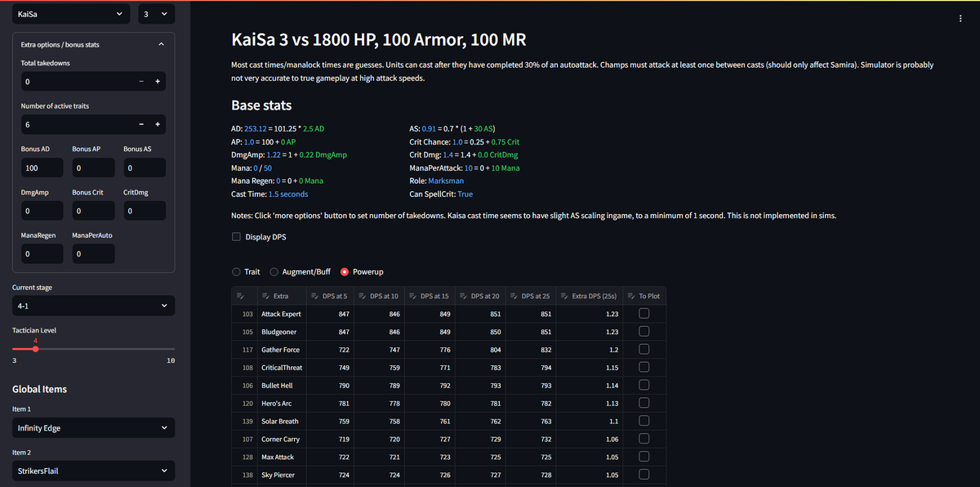Check To Plot for Attack Expert row

(644, 314)
